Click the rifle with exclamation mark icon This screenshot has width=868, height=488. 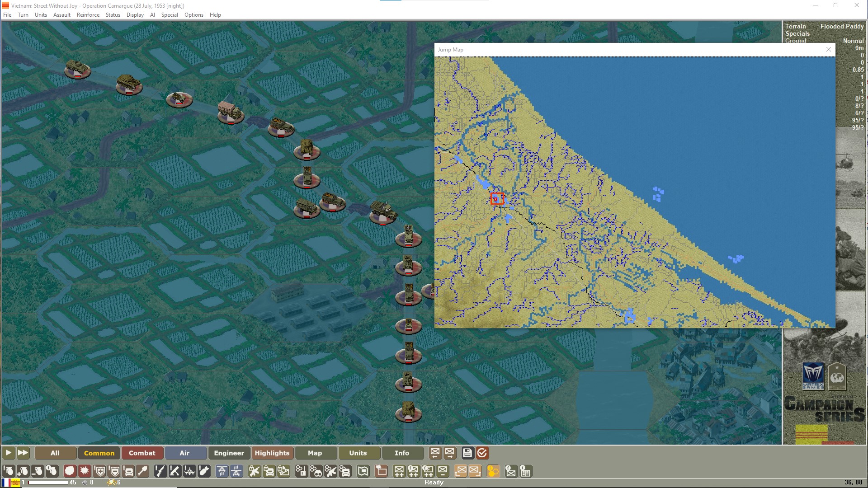pyautogui.click(x=160, y=471)
